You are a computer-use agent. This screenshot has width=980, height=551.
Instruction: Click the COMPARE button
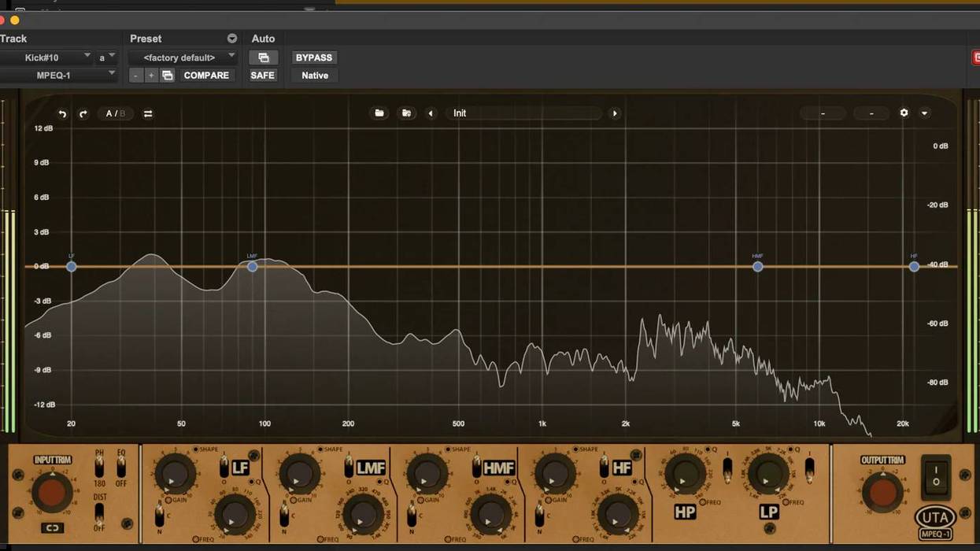pos(206,76)
